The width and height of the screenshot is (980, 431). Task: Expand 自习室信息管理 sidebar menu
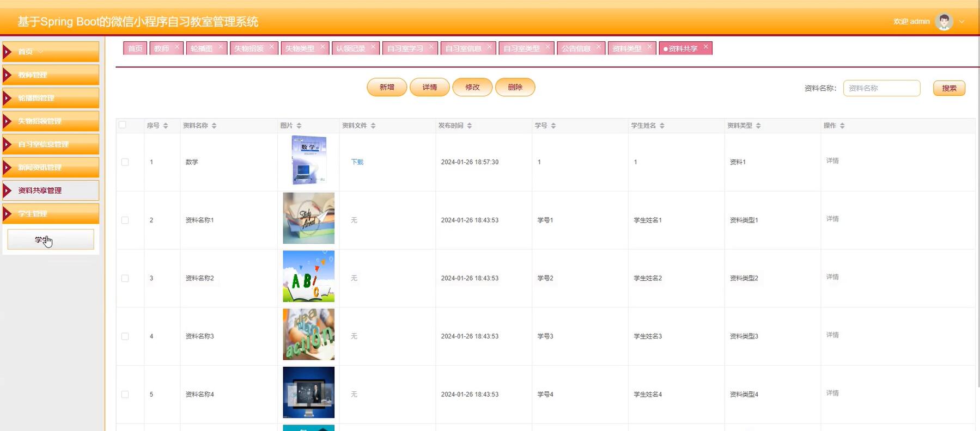(51, 144)
